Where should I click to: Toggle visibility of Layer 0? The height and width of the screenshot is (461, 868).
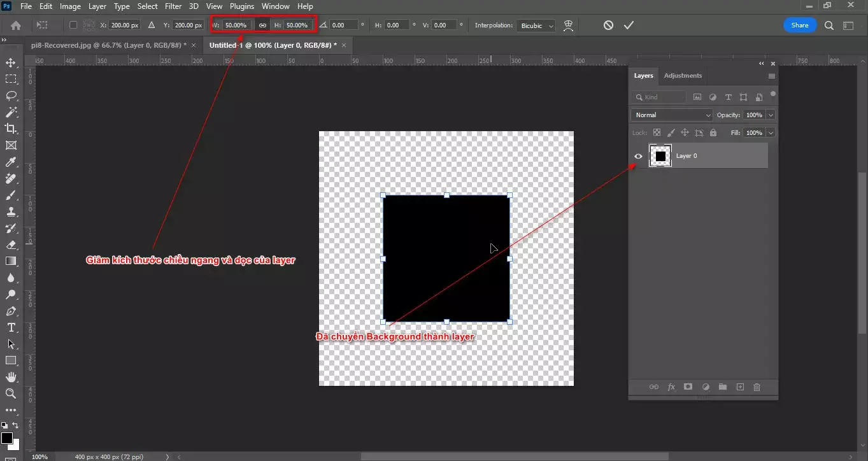[638, 155]
